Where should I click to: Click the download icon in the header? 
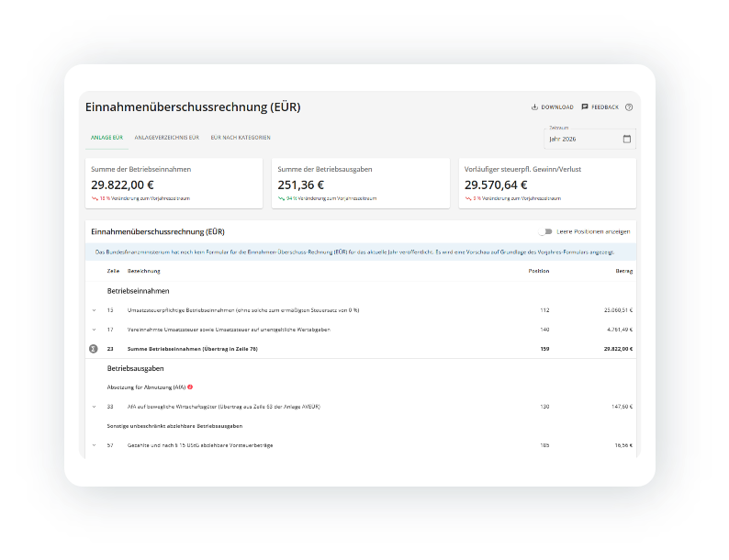(535, 107)
